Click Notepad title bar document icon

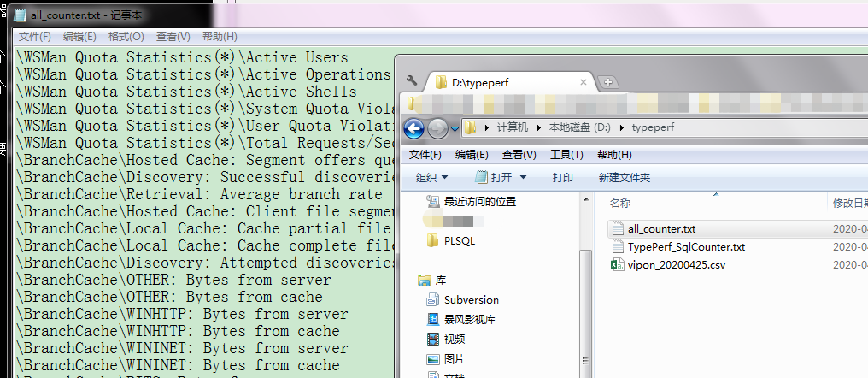(x=20, y=15)
